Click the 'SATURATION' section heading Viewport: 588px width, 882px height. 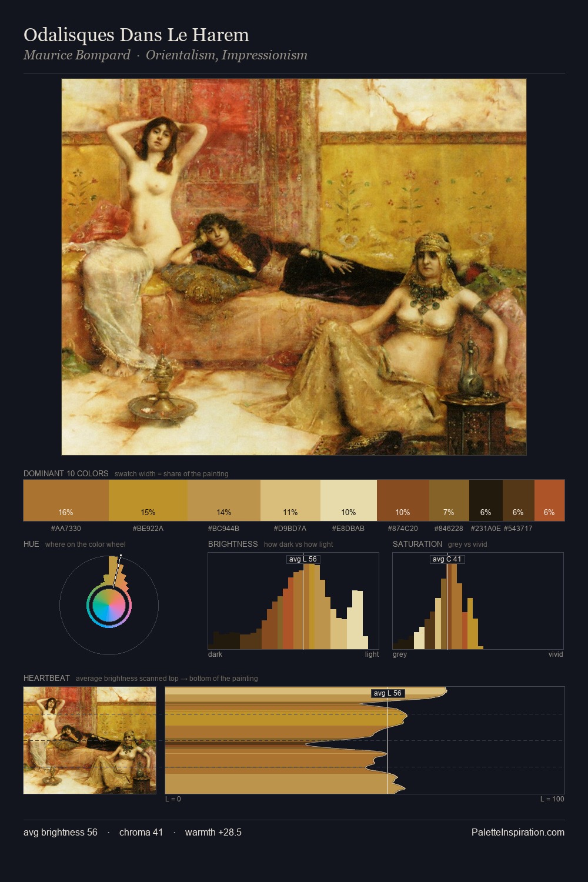coord(417,544)
